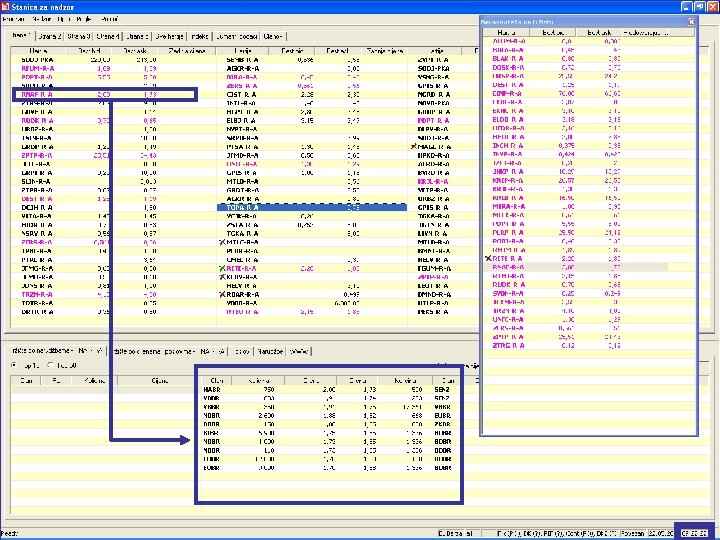Click the first column header in floating panel
The width and height of the screenshot is (720, 540).
[x=506, y=33]
